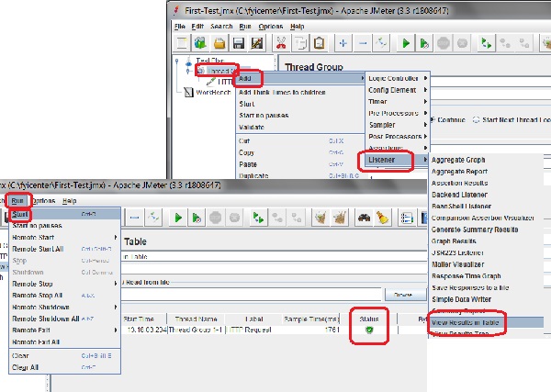Click the Clear broom toolbar icon
551x392 pixels.
point(320,218)
